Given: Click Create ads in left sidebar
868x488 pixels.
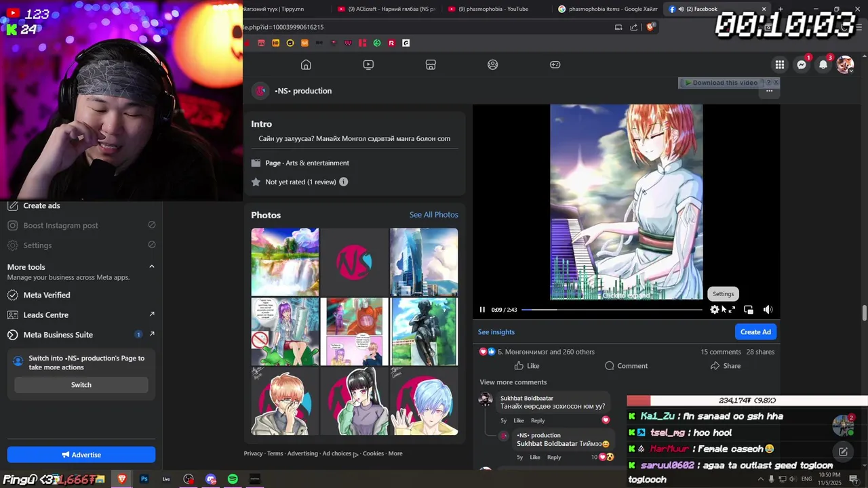Looking at the screenshot, I should pos(42,206).
